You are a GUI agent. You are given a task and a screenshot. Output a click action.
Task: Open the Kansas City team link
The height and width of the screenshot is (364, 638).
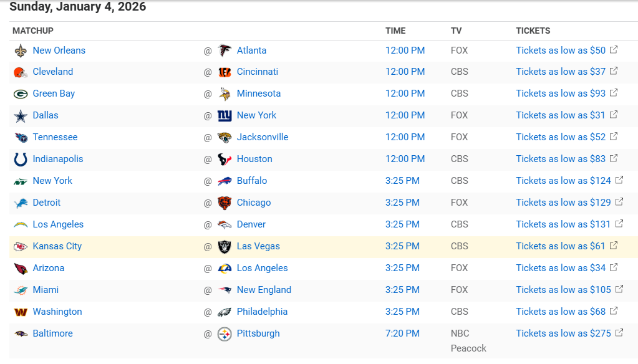point(57,246)
